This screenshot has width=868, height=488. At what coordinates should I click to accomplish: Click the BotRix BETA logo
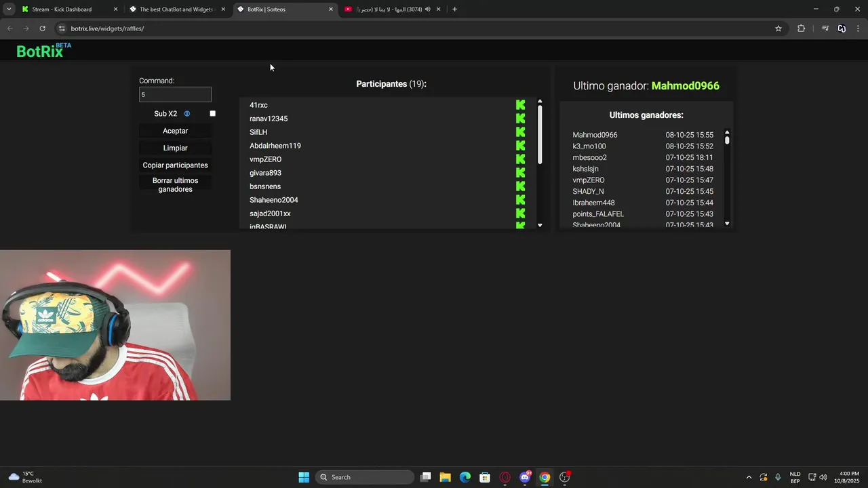tap(43, 50)
